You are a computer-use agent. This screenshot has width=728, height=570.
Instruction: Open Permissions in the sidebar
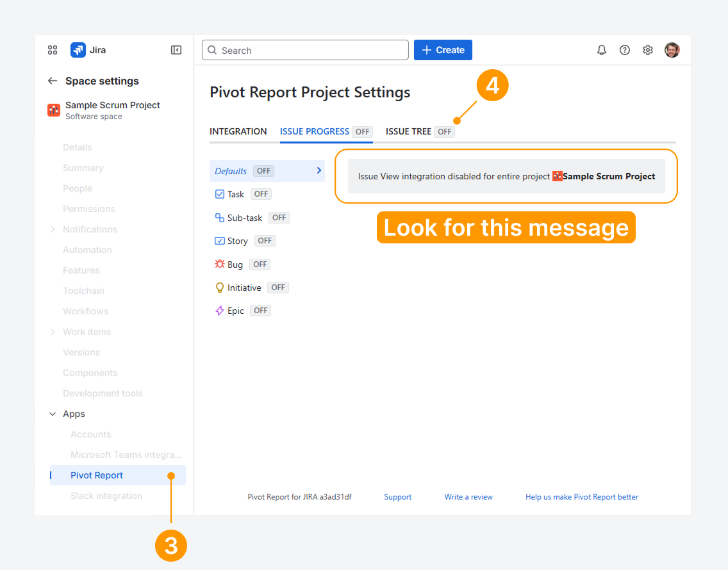(x=89, y=209)
